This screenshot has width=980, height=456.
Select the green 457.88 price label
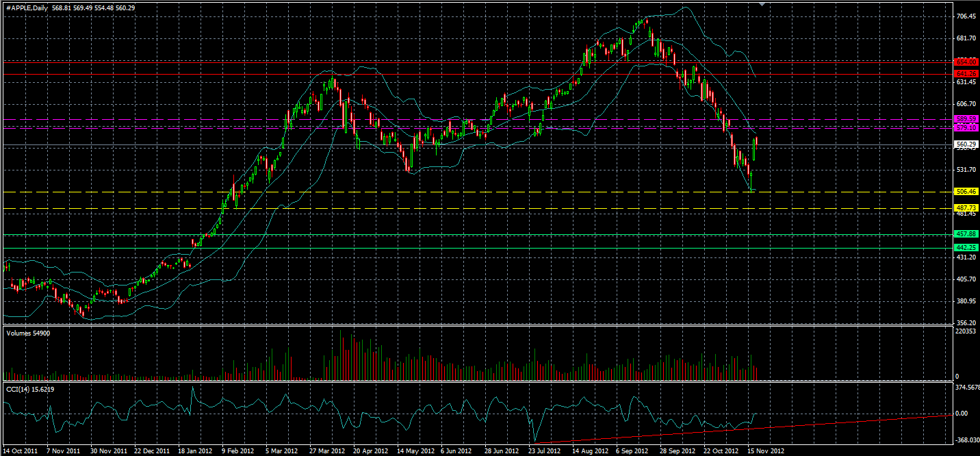(965, 234)
